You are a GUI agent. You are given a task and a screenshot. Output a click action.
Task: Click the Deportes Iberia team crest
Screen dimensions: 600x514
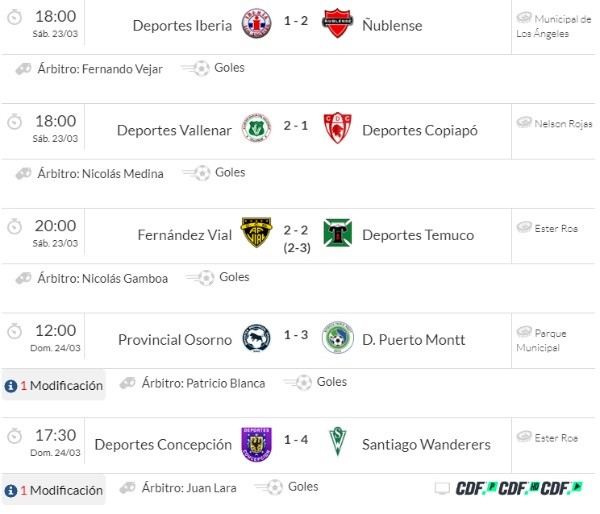point(257,25)
